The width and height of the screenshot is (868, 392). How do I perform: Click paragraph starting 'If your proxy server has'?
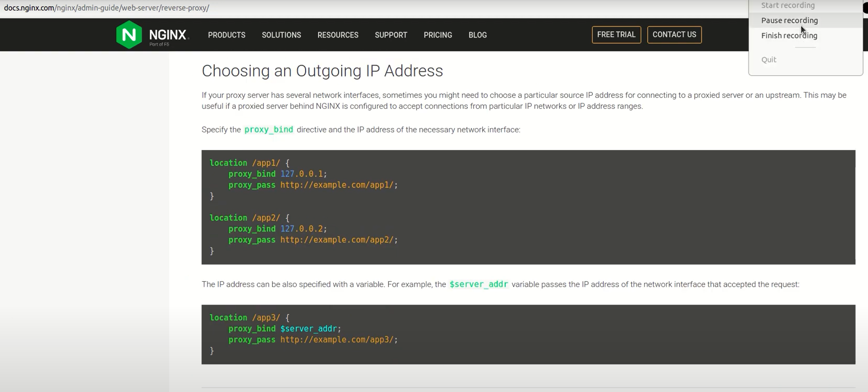[x=524, y=101]
